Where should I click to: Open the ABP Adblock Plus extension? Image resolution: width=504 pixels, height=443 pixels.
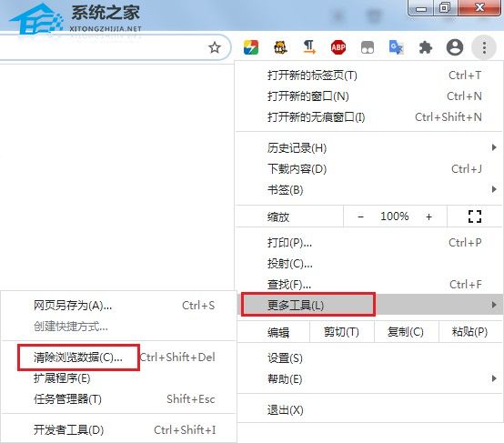tap(338, 47)
